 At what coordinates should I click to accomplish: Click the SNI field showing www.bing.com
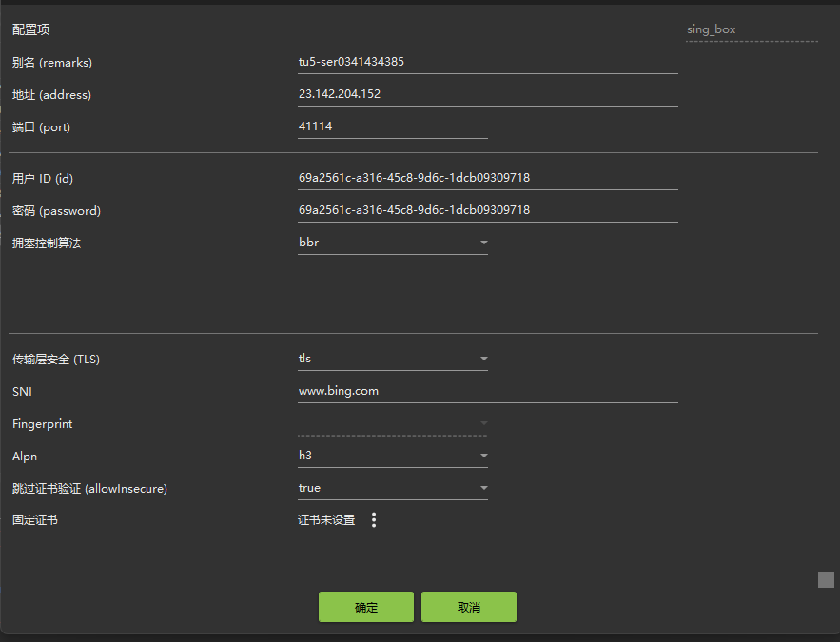(487, 391)
